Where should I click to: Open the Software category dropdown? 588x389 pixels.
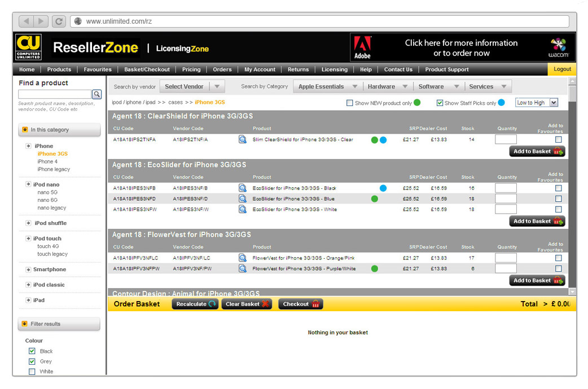439,87
